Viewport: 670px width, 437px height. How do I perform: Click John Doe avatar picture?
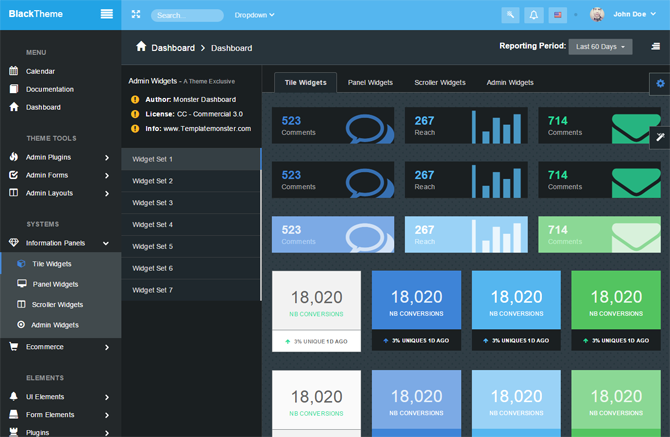(597, 14)
